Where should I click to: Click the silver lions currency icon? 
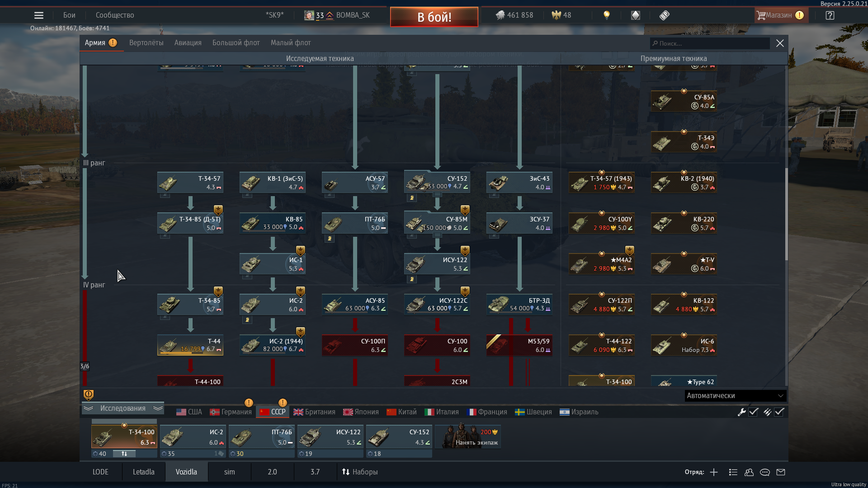(500, 15)
